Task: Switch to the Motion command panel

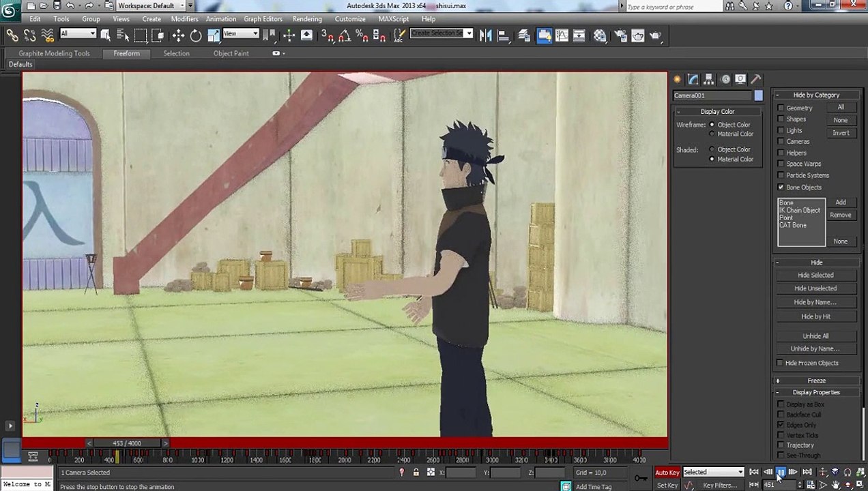Action: [725, 79]
